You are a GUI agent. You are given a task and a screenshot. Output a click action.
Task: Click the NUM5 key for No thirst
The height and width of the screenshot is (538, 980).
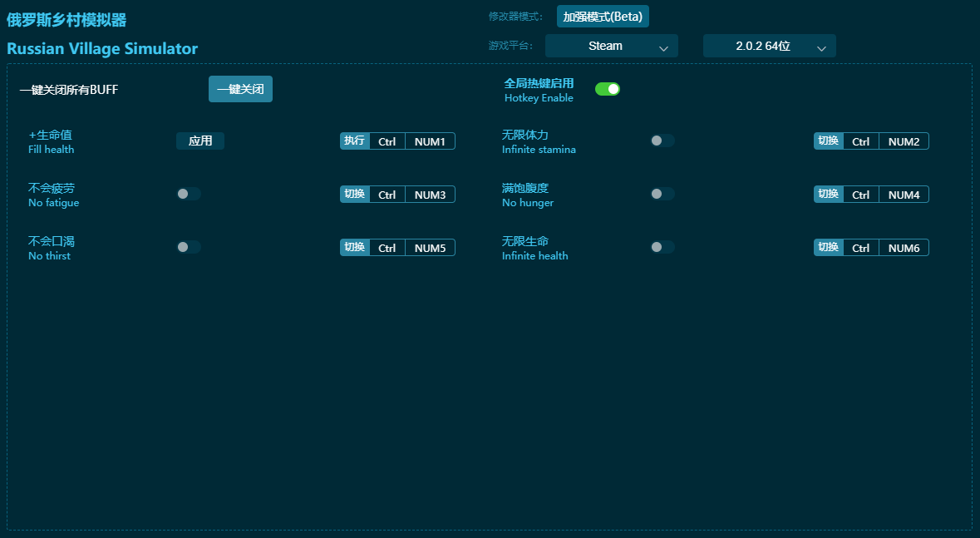430,248
